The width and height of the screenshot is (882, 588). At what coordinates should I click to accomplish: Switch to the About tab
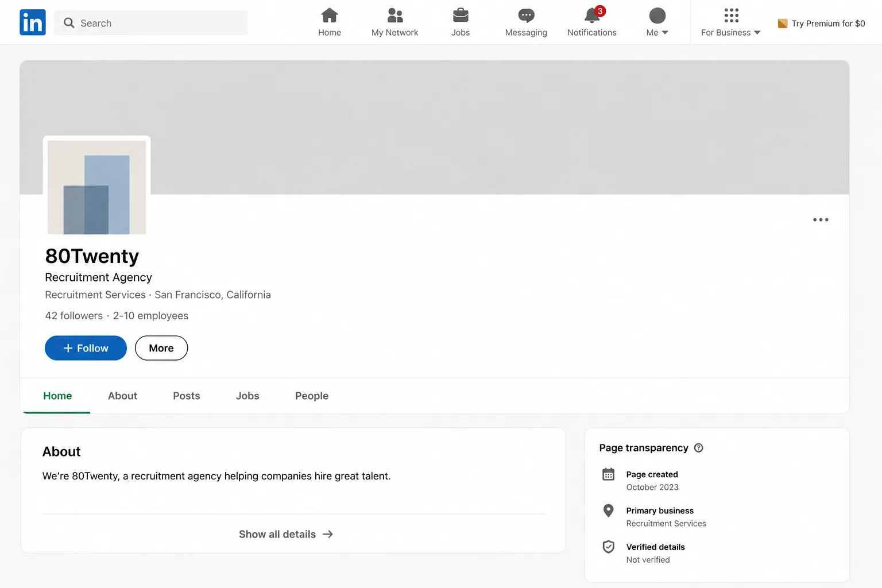[x=122, y=396]
